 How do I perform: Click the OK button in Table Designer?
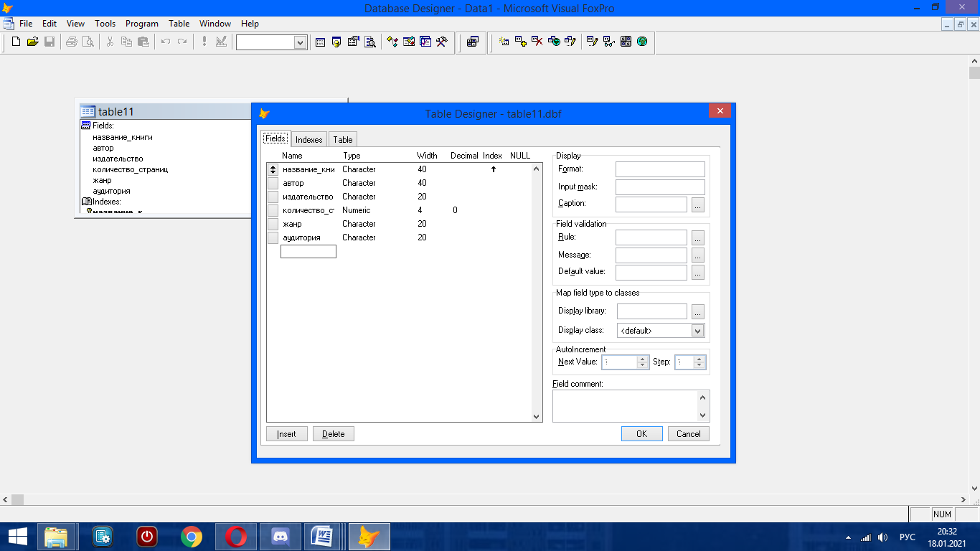641,433
